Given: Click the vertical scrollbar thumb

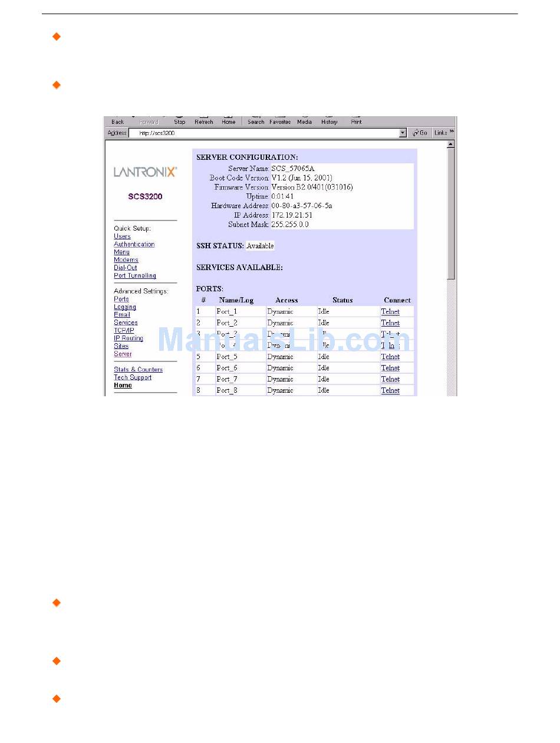Looking at the screenshot, I should 451,213.
